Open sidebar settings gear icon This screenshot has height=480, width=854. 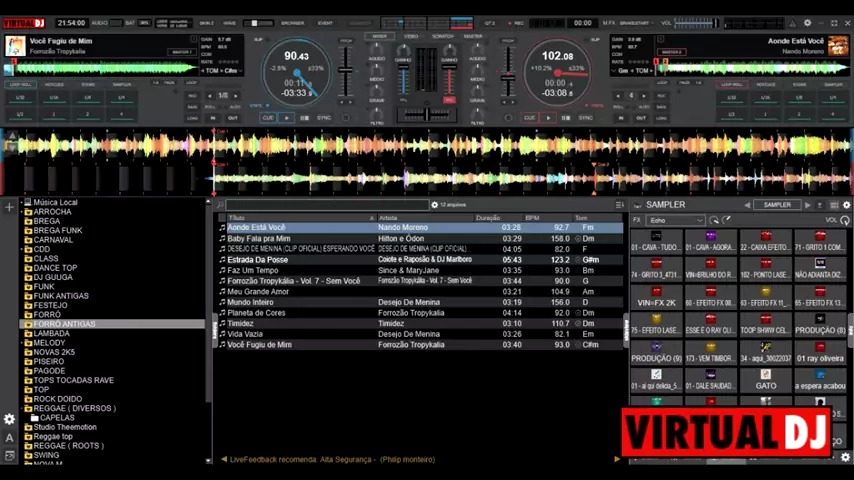tap(9, 419)
